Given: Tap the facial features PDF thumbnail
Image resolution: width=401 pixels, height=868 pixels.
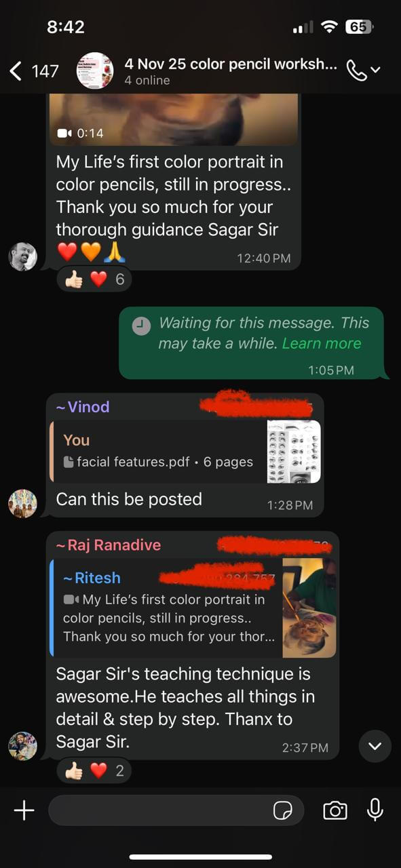Looking at the screenshot, I should pyautogui.click(x=294, y=451).
